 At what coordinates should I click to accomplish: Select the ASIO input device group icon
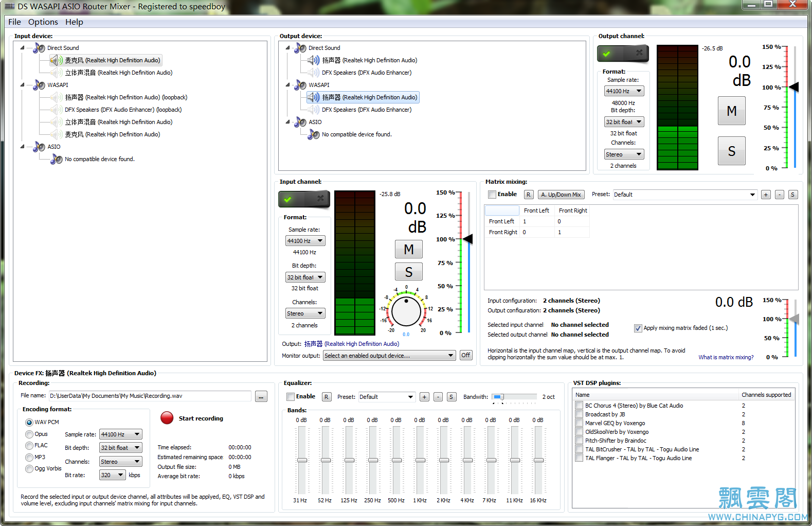[39, 147]
